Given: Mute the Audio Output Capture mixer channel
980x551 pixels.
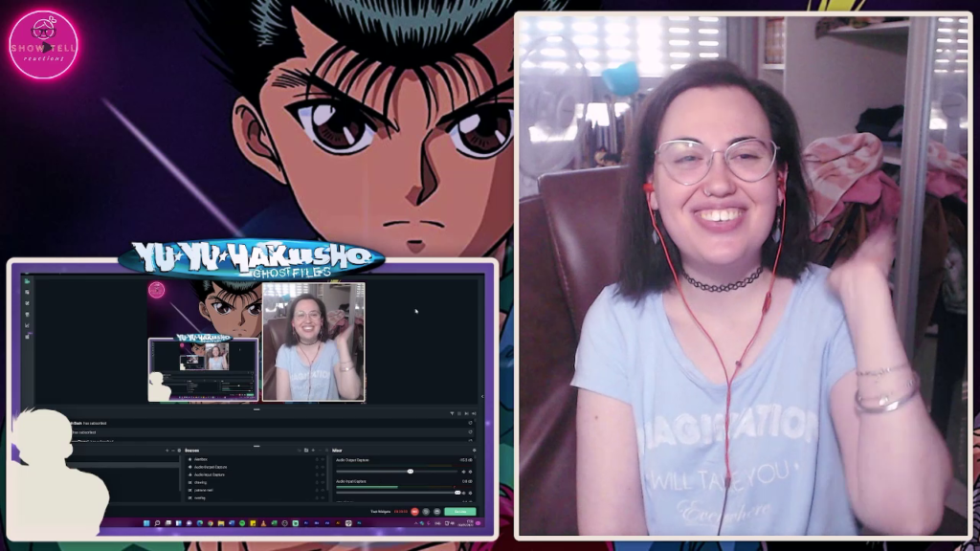Looking at the screenshot, I should (x=463, y=472).
